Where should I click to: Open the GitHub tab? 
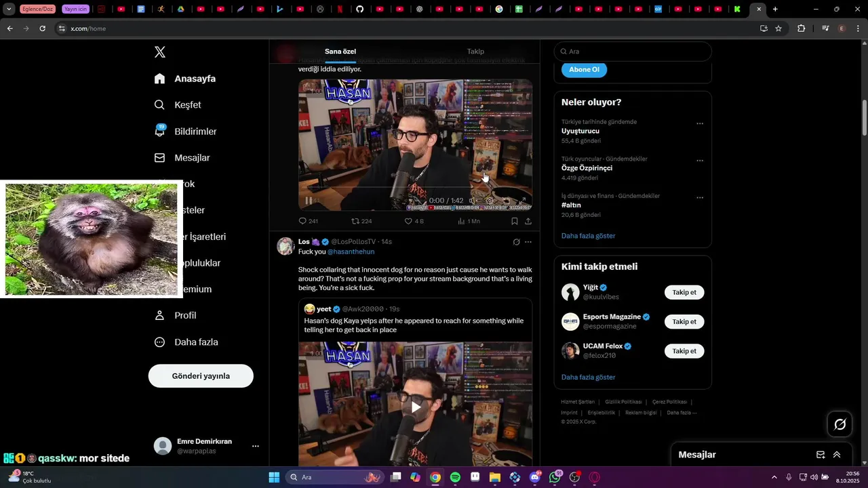360,9
